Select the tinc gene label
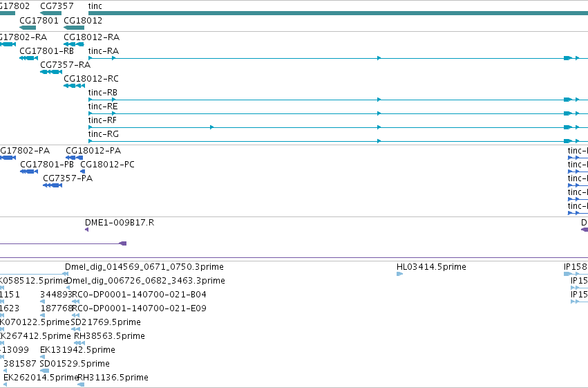The width and height of the screenshot is (588, 388). 95,6
